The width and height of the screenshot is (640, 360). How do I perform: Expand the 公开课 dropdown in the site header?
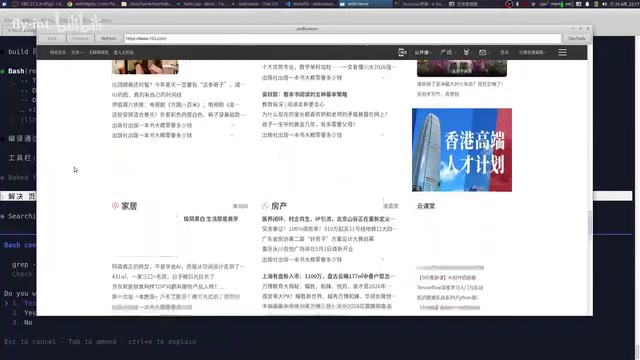pos(423,52)
